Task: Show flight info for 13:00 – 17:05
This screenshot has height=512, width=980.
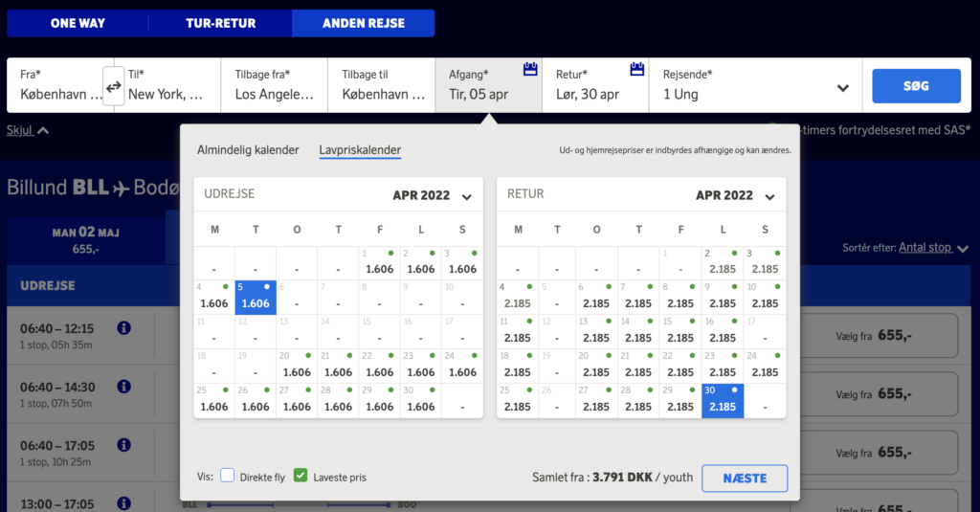Action: (x=123, y=503)
